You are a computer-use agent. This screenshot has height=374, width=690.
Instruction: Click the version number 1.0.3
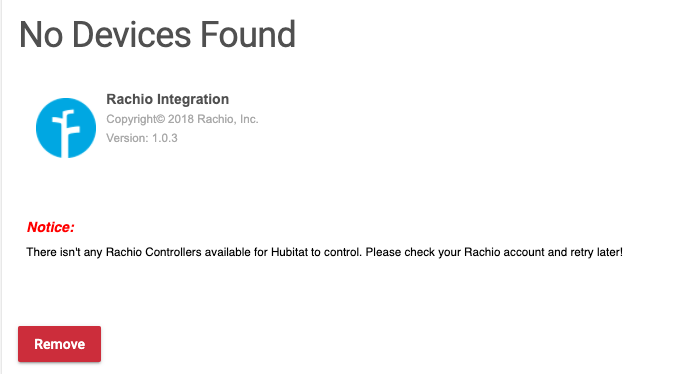point(165,138)
